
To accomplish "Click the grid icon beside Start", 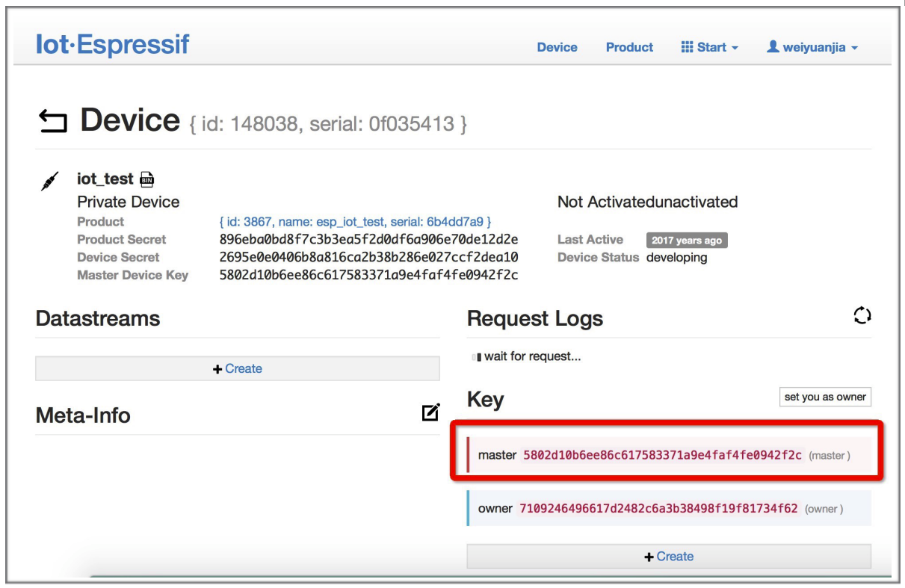I will pyautogui.click(x=687, y=47).
